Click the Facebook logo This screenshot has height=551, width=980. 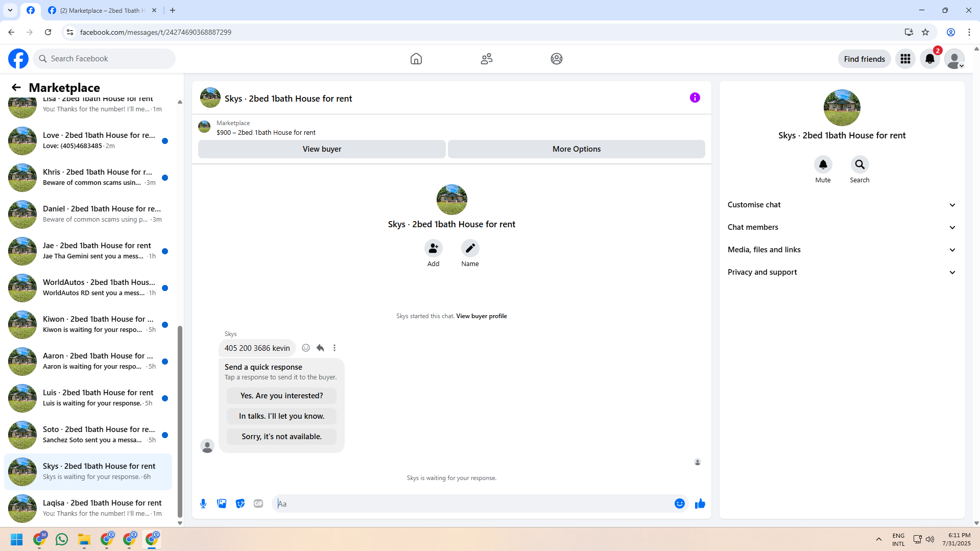18,59
